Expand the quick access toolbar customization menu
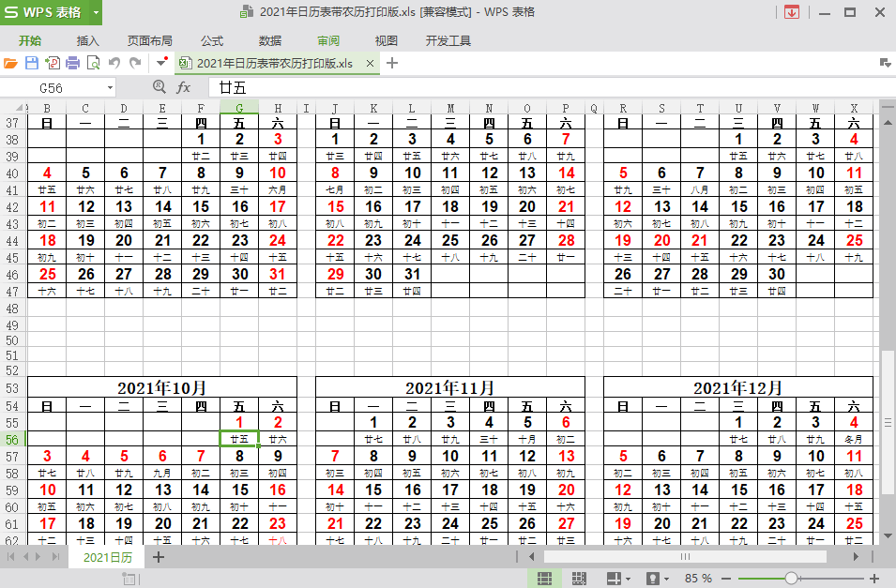This screenshot has width=896, height=588. pyautogui.click(x=160, y=62)
